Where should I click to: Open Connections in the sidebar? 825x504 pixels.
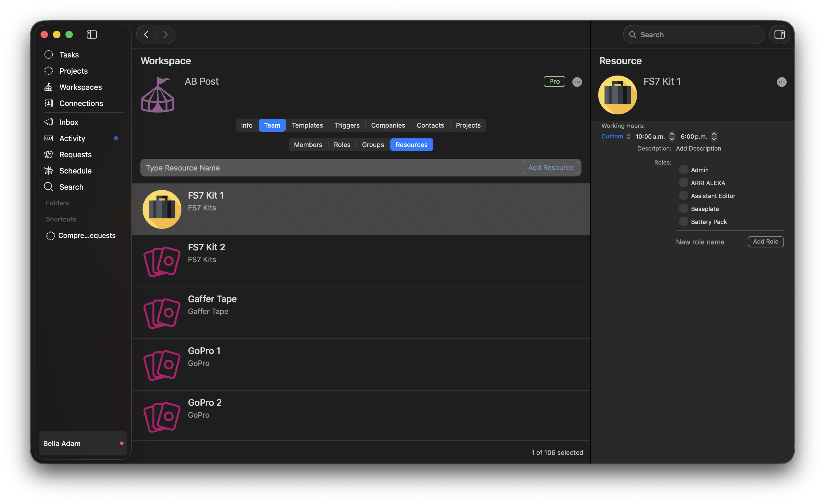pyautogui.click(x=81, y=103)
